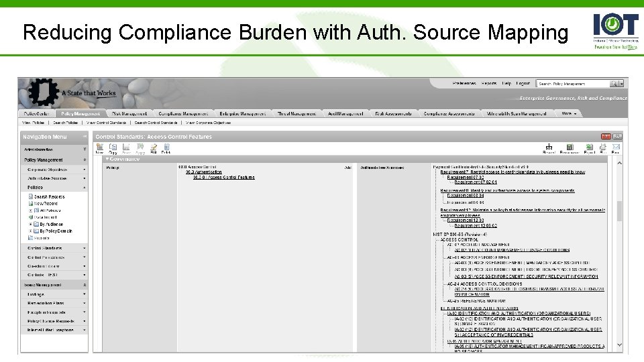The image size is (644, 362).
Task: Expand the By Audience tree node
Action: pos(30,224)
